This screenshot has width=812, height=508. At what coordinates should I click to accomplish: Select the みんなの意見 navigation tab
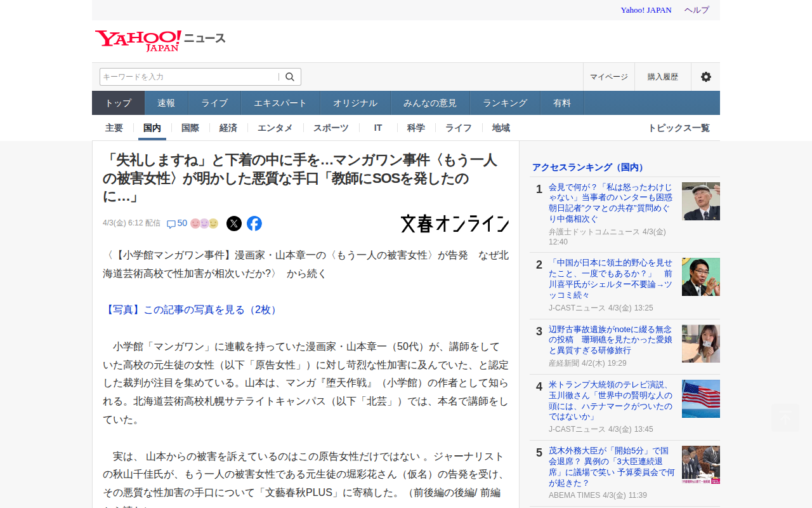click(x=430, y=103)
